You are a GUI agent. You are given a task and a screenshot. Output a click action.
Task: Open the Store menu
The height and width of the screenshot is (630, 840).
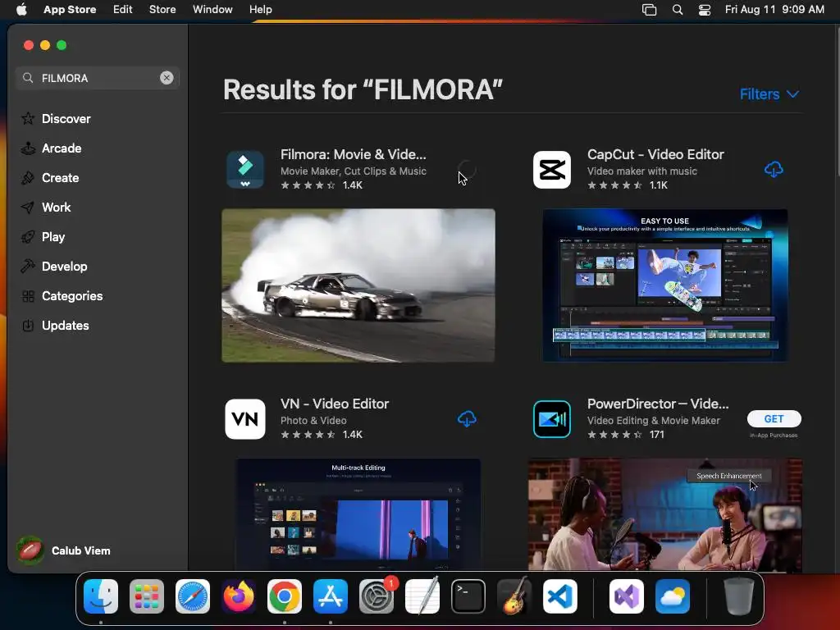pyautogui.click(x=162, y=9)
